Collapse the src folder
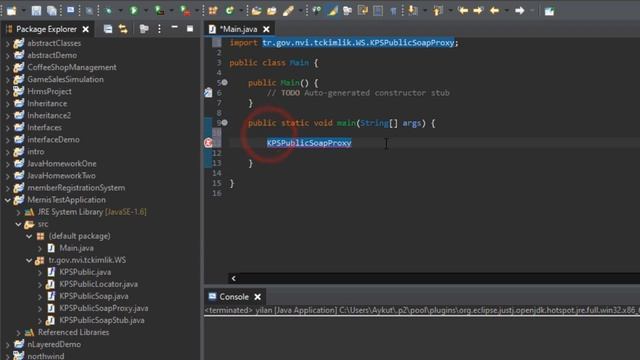This screenshot has height=360, width=640. pos(18,224)
